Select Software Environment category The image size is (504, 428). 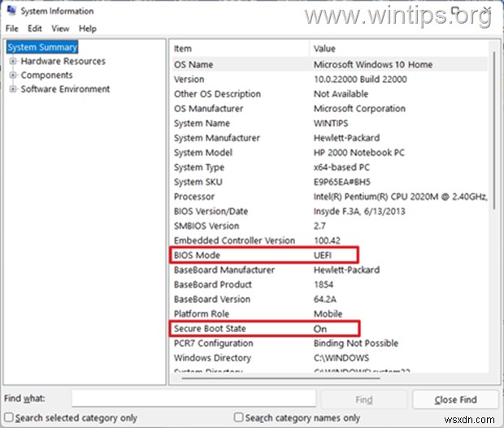[x=65, y=89]
